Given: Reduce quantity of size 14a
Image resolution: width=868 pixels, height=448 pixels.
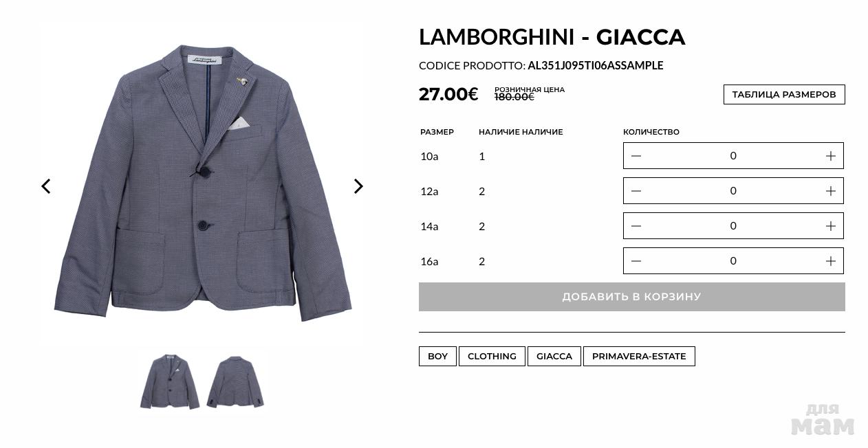Looking at the screenshot, I should (x=636, y=226).
